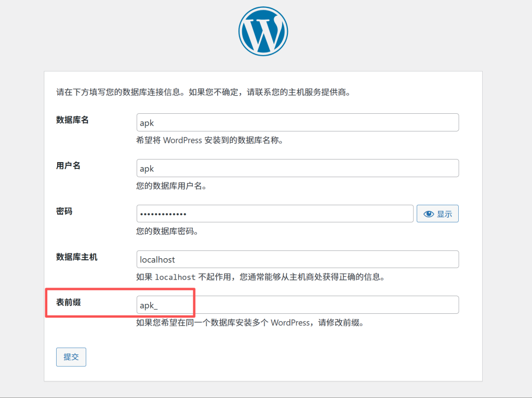Focus the 用户名 text box
The image size is (532, 398).
pos(297,168)
